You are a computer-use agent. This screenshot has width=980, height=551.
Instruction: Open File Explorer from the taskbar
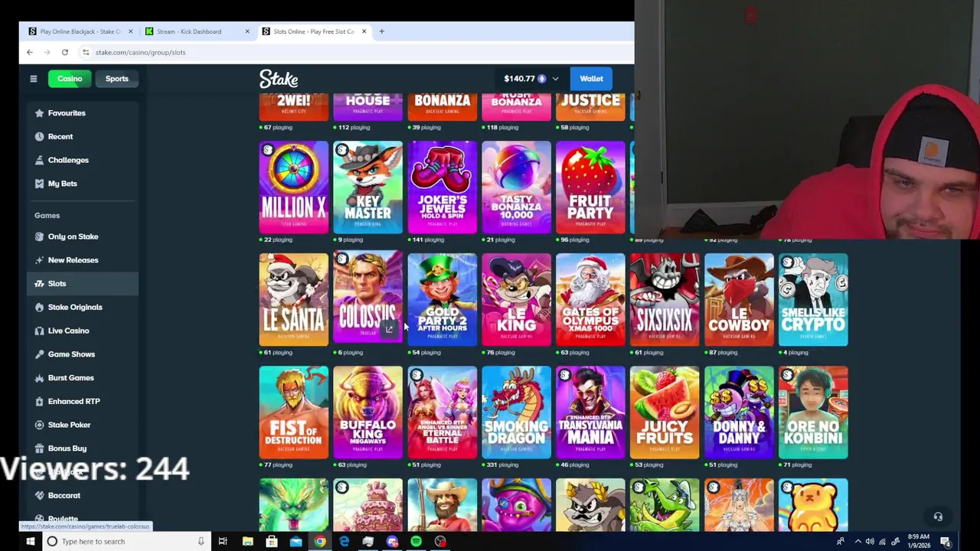coord(247,541)
